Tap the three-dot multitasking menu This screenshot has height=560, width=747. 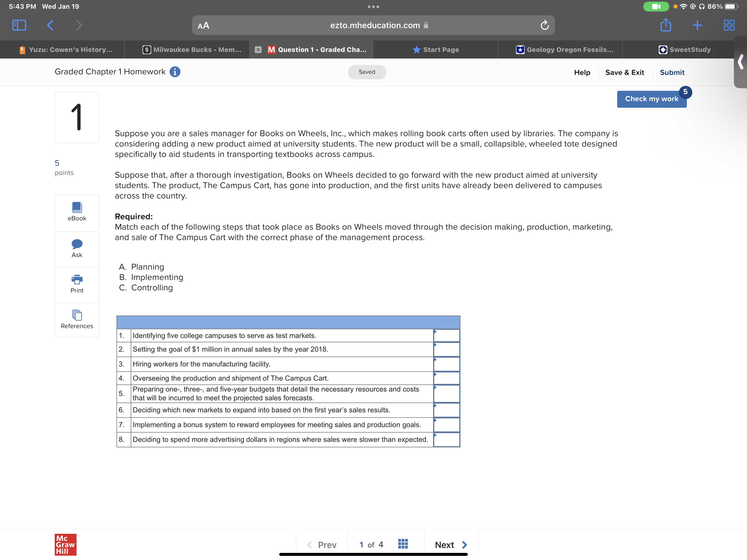(x=373, y=7)
